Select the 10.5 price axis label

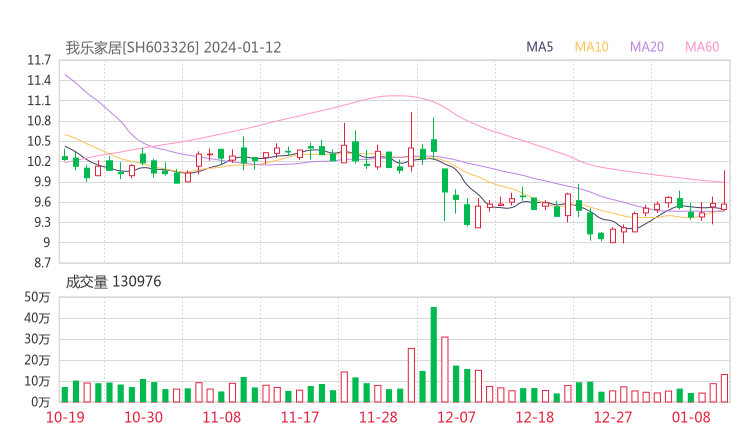[x=39, y=142]
